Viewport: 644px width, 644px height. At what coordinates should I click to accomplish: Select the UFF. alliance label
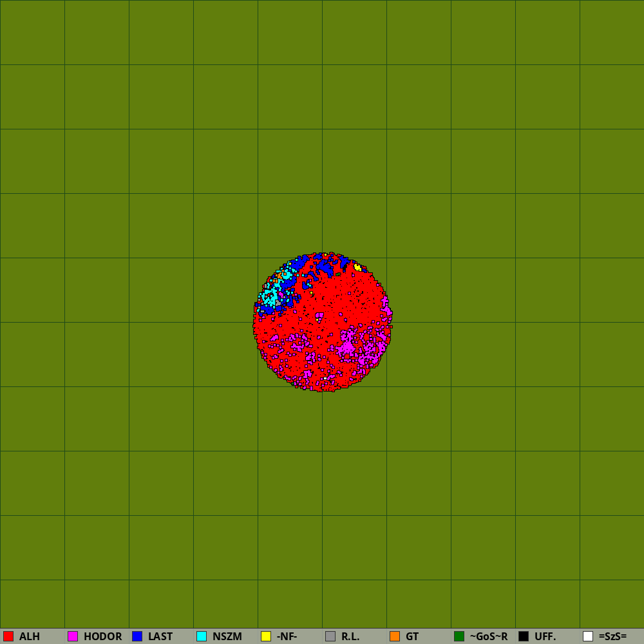point(545,636)
